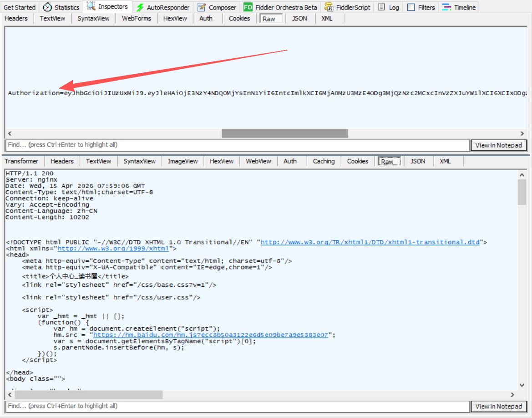Click the 'HTTP/1.1 200' status line
532x418 pixels.
pos(30,173)
